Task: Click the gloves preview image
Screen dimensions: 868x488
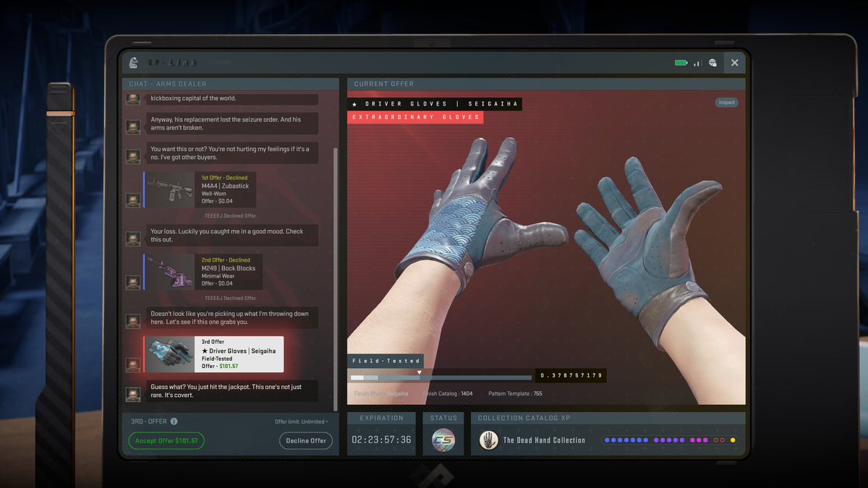Action: tap(546, 246)
